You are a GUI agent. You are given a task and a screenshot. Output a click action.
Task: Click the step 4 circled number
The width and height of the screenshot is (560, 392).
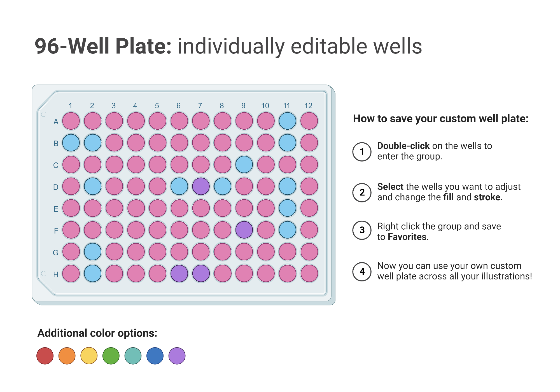tap(362, 272)
